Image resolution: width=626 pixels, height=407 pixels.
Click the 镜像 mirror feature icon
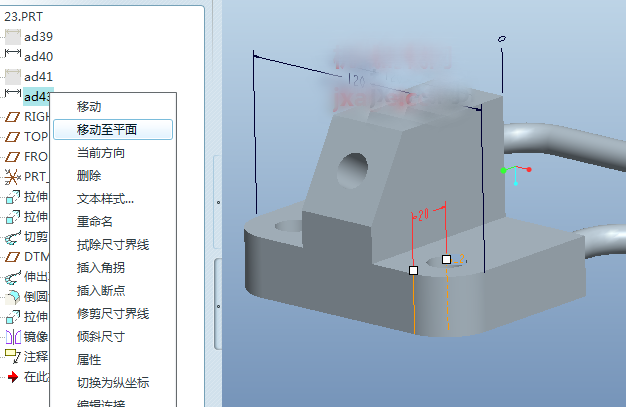[13, 337]
